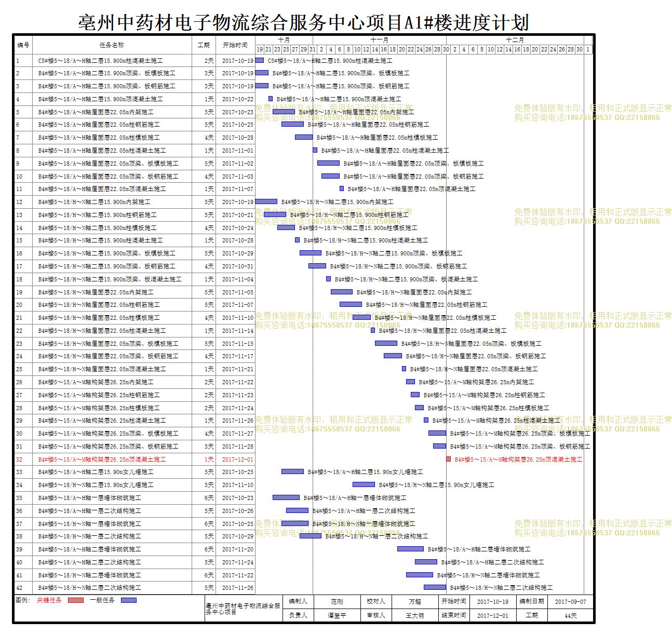Click the footer project start date 2017-10-19
This screenshot has height=635, width=672.
(493, 602)
